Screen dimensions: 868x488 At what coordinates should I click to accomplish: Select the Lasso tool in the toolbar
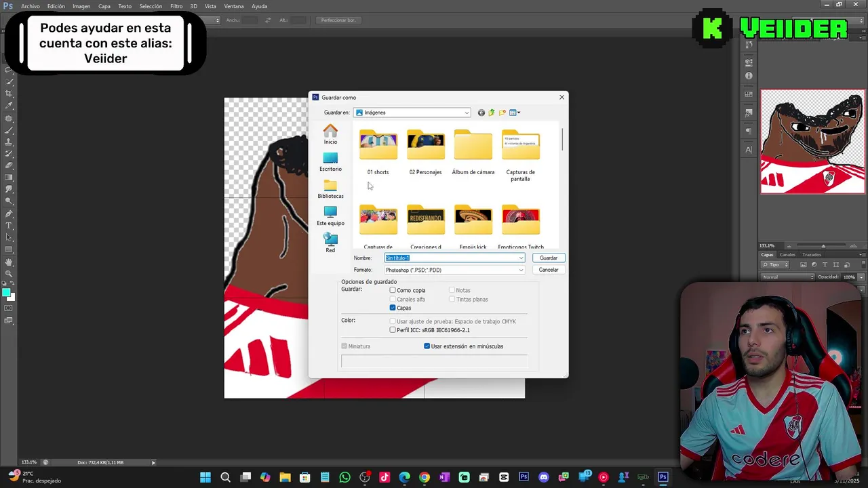[9, 71]
